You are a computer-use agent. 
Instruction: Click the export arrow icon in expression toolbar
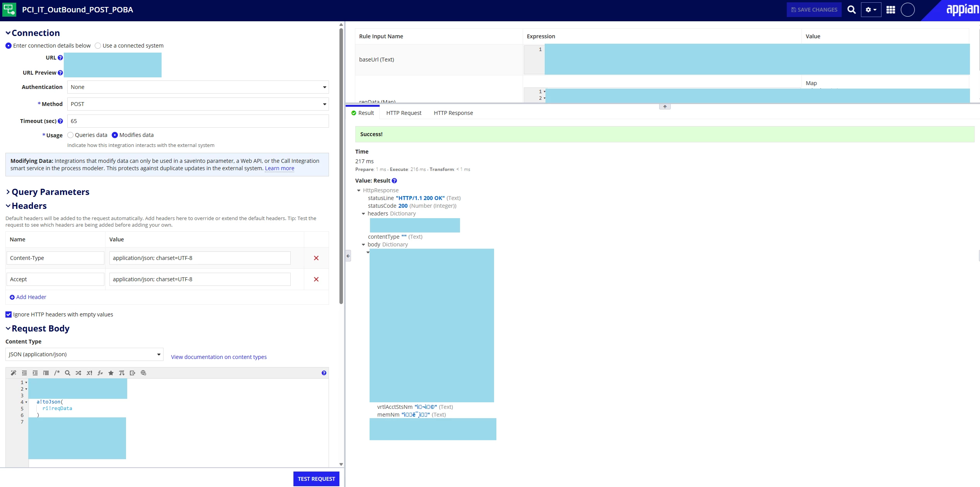[133, 373]
